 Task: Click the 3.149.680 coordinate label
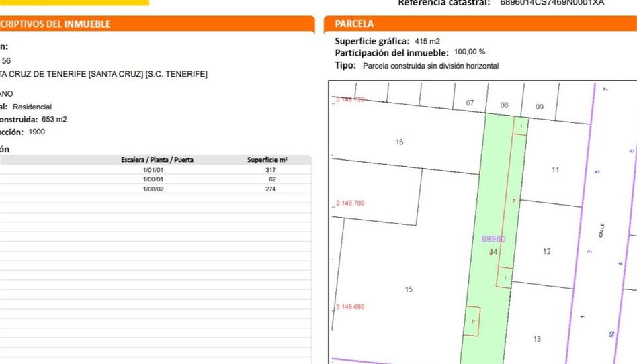(x=349, y=307)
